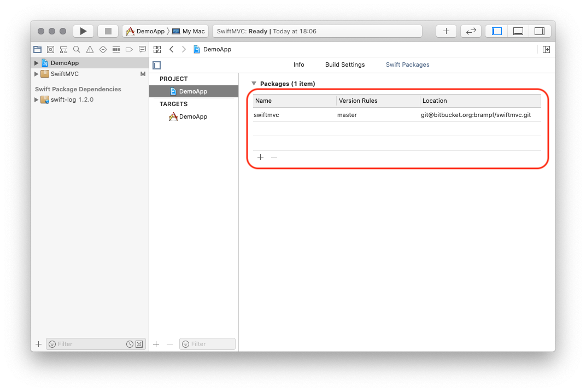This screenshot has width=586, height=392.
Task: Toggle code review arrows button
Action: click(471, 31)
